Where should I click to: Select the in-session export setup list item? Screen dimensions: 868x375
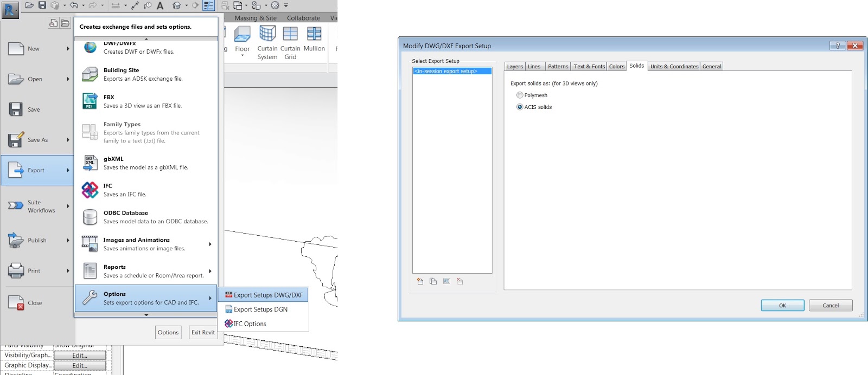(x=452, y=71)
